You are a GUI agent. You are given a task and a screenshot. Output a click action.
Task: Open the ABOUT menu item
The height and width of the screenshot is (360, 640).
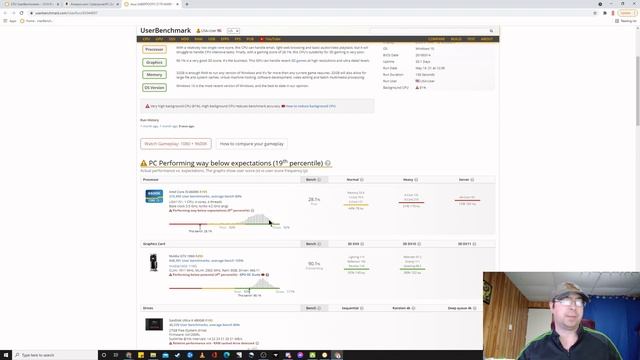pos(487,39)
